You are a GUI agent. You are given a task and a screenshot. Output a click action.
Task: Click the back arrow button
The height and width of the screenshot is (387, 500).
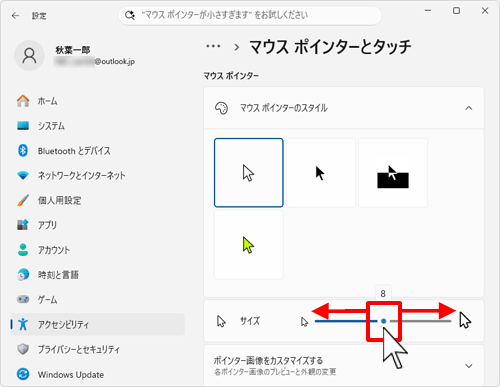15,16
